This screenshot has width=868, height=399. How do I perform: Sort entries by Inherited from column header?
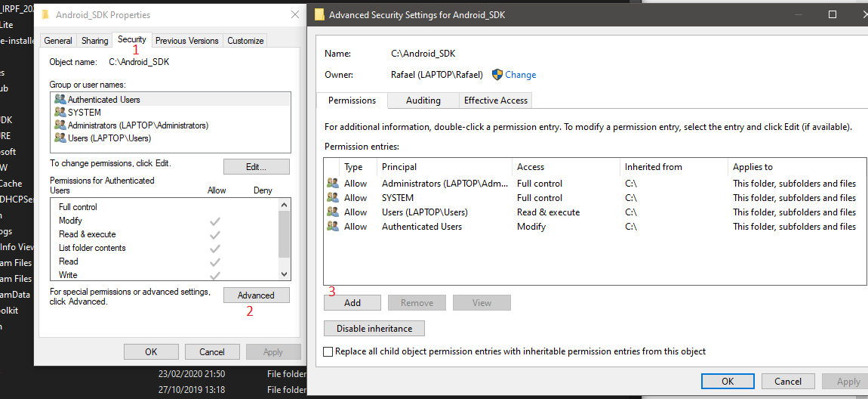click(673, 167)
